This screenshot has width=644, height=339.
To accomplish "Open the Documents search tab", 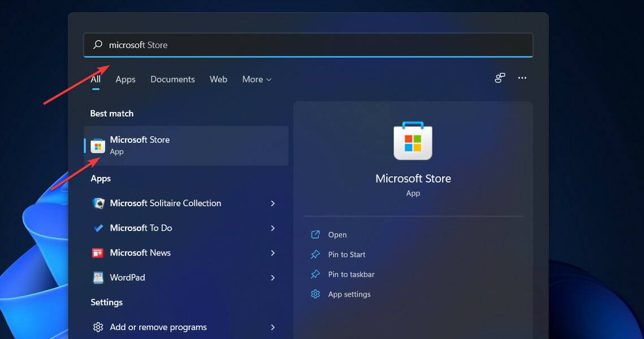I will tap(172, 79).
